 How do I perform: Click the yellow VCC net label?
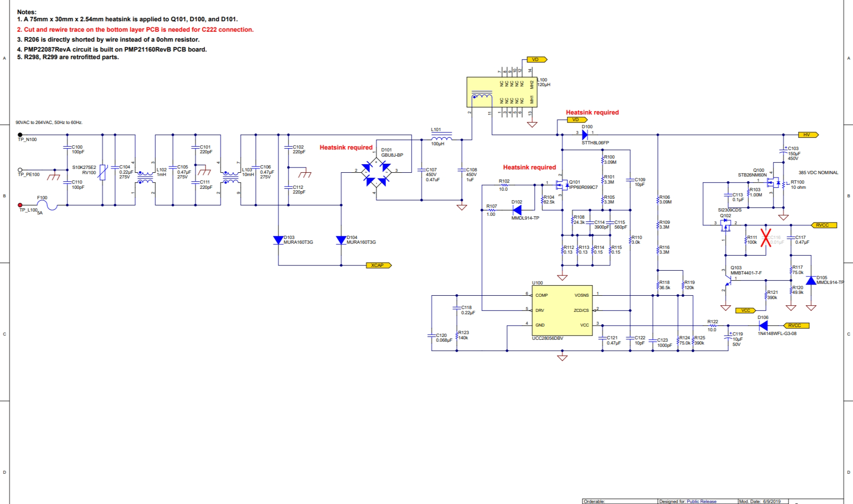click(x=745, y=310)
